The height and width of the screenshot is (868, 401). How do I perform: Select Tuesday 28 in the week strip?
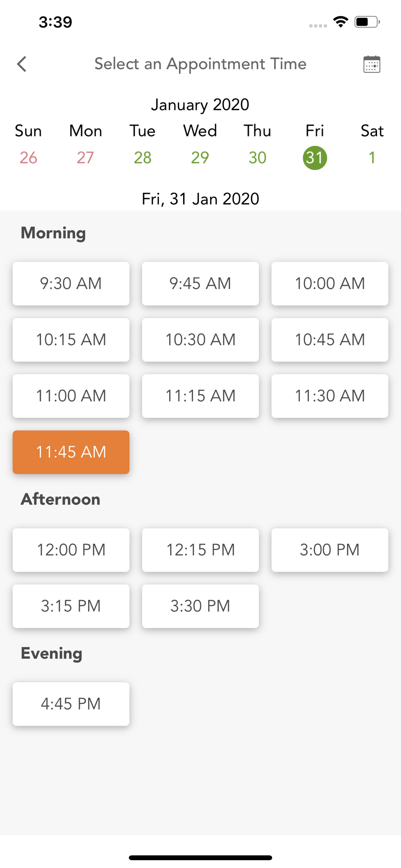142,158
